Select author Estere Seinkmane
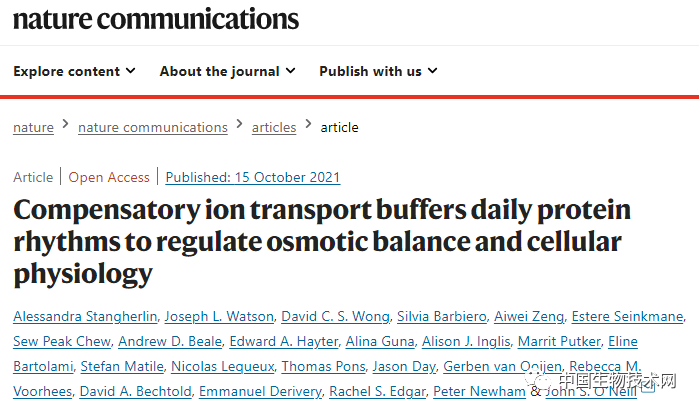 (x=627, y=317)
